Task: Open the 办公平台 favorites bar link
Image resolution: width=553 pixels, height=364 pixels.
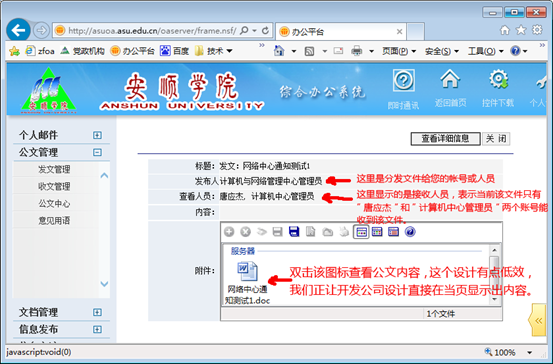Action: [x=133, y=51]
